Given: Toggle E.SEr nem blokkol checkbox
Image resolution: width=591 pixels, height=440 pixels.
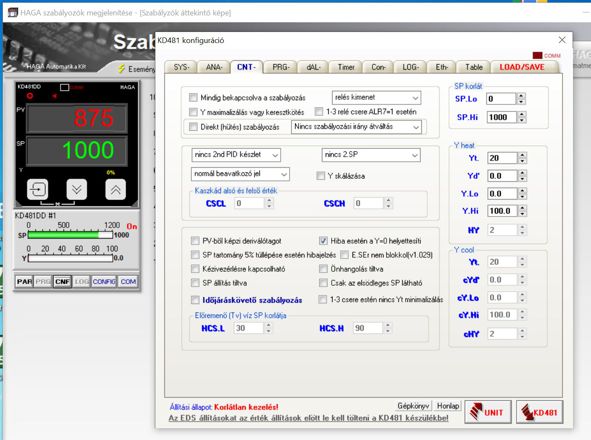Looking at the screenshot, I should point(344,255).
